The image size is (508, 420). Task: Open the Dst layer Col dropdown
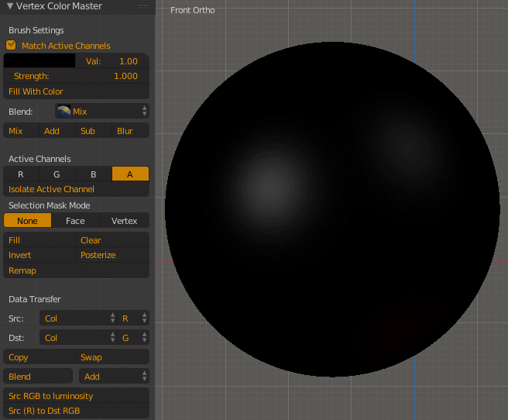78,338
